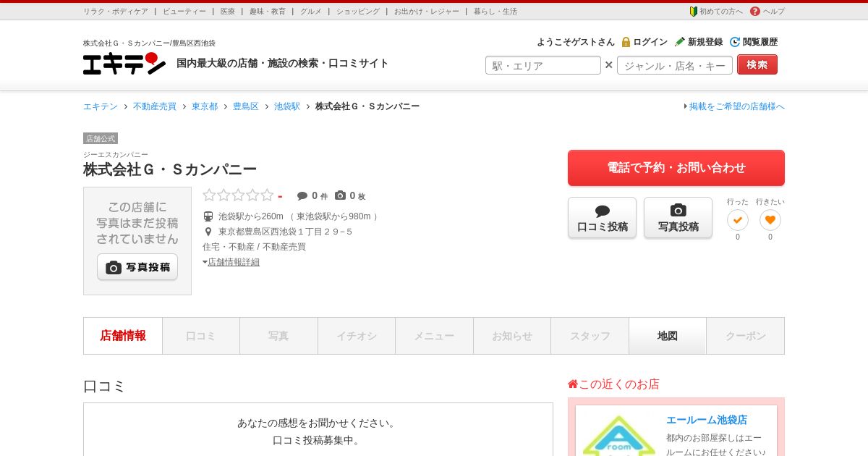Go to 趣味・教育 category

point(268,12)
